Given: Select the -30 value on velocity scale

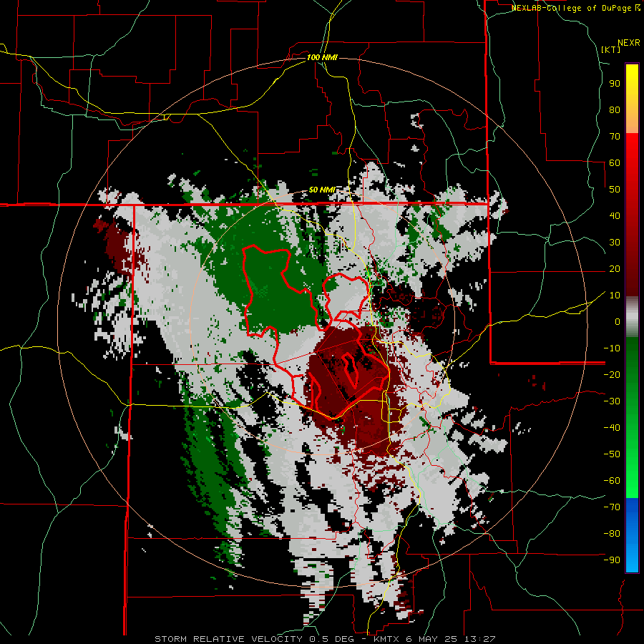Looking at the screenshot, I should [612, 401].
